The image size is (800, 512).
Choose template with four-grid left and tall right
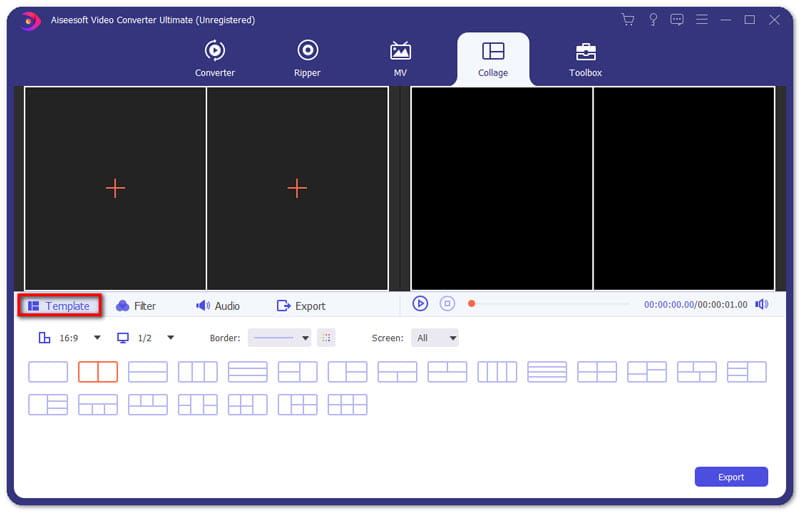point(248,405)
